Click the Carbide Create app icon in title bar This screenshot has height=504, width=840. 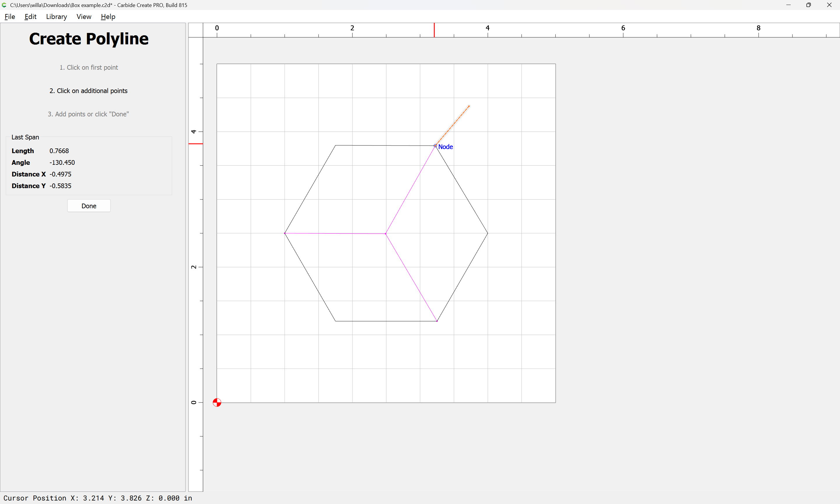click(x=4, y=5)
